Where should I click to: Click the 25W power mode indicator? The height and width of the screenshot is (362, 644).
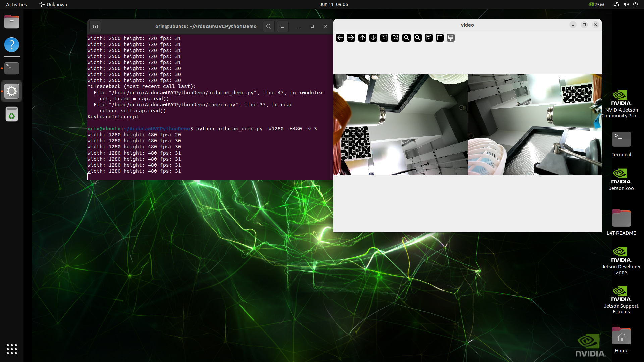pos(596,4)
